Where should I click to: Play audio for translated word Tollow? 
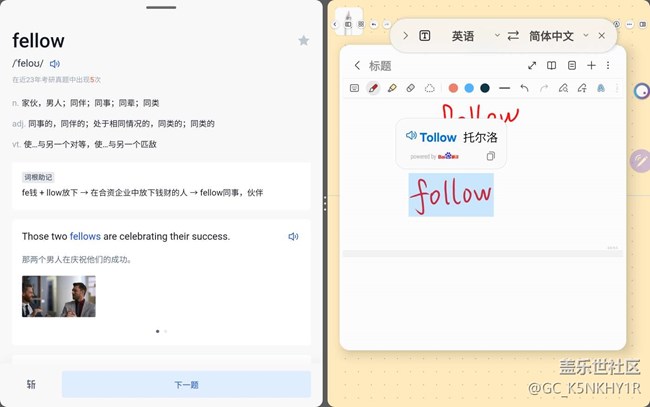(x=411, y=136)
